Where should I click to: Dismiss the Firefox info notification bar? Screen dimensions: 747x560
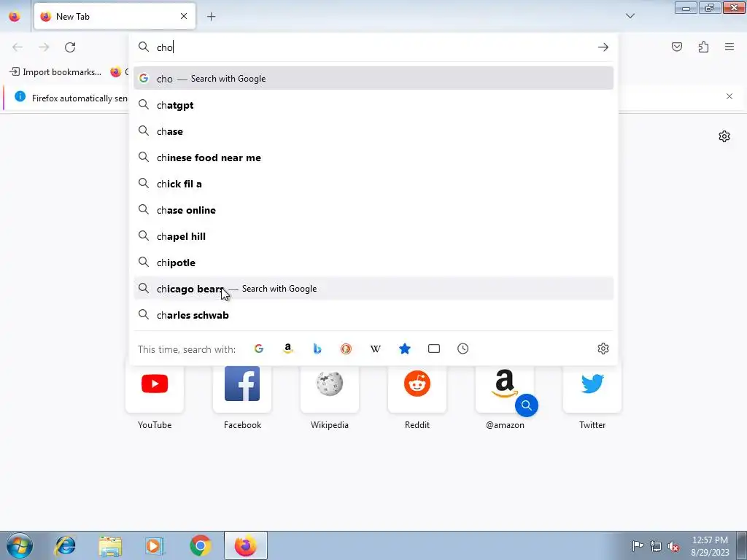[x=729, y=97]
